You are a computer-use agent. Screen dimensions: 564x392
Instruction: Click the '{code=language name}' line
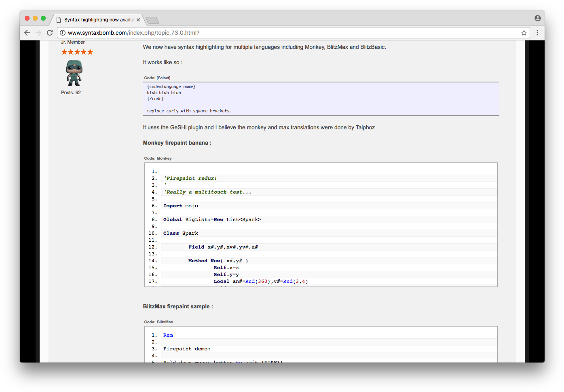(171, 87)
